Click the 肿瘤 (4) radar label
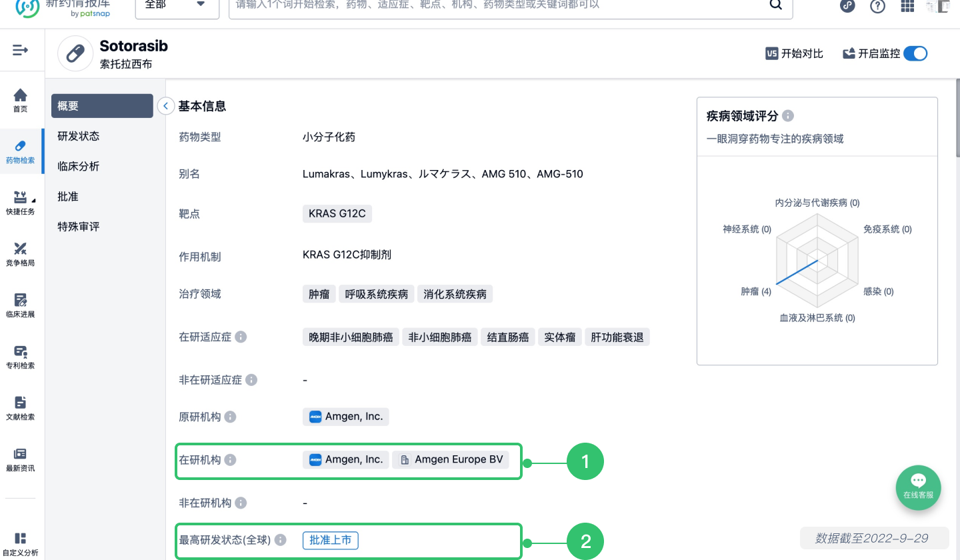 756,292
